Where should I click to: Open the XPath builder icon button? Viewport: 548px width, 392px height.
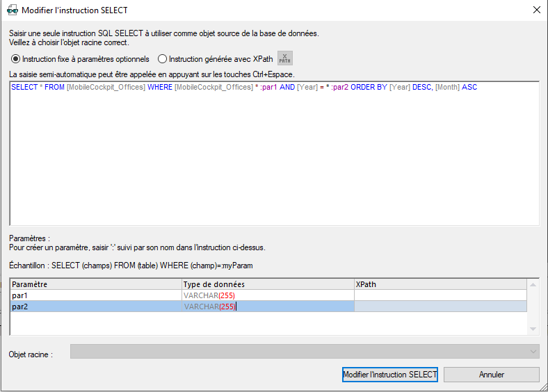(x=285, y=59)
